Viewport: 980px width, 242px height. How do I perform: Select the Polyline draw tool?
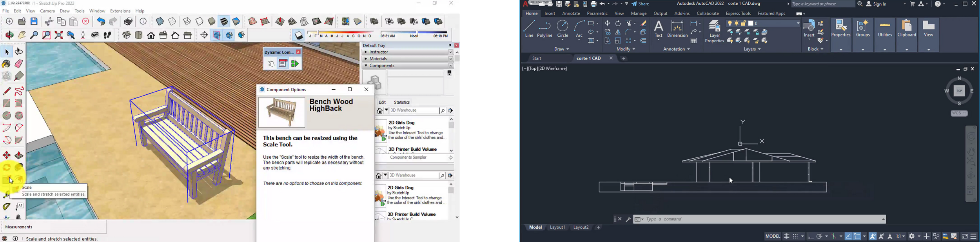tap(544, 30)
